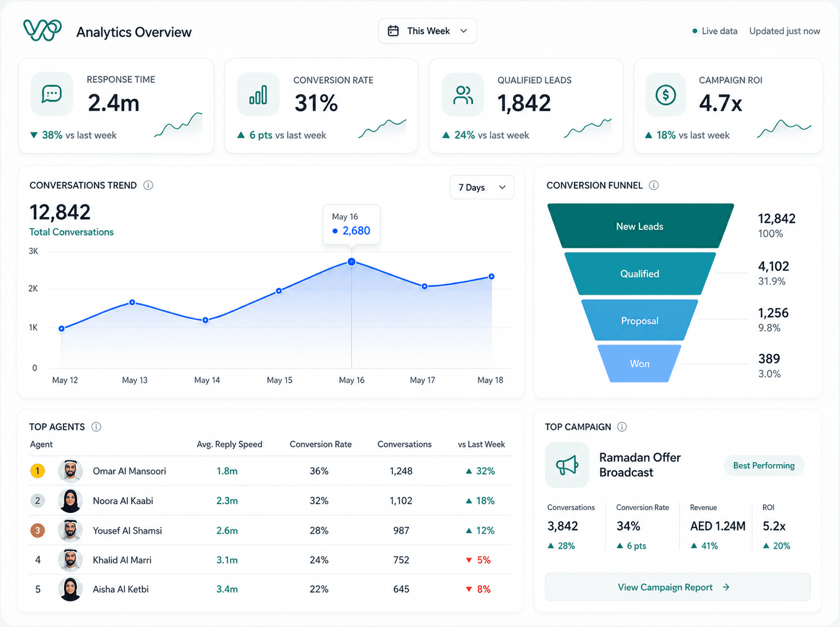Click the 1.8m reply speed value
The height and width of the screenshot is (627, 840).
point(227,471)
